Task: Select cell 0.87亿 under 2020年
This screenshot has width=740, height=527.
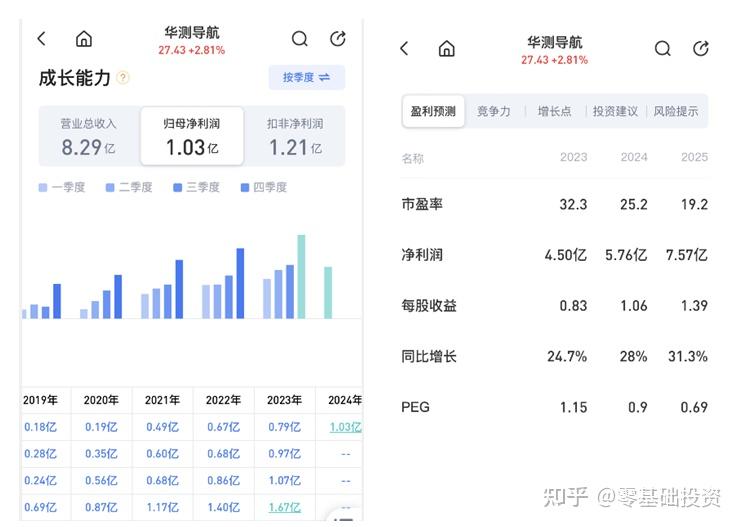Action: click(101, 507)
